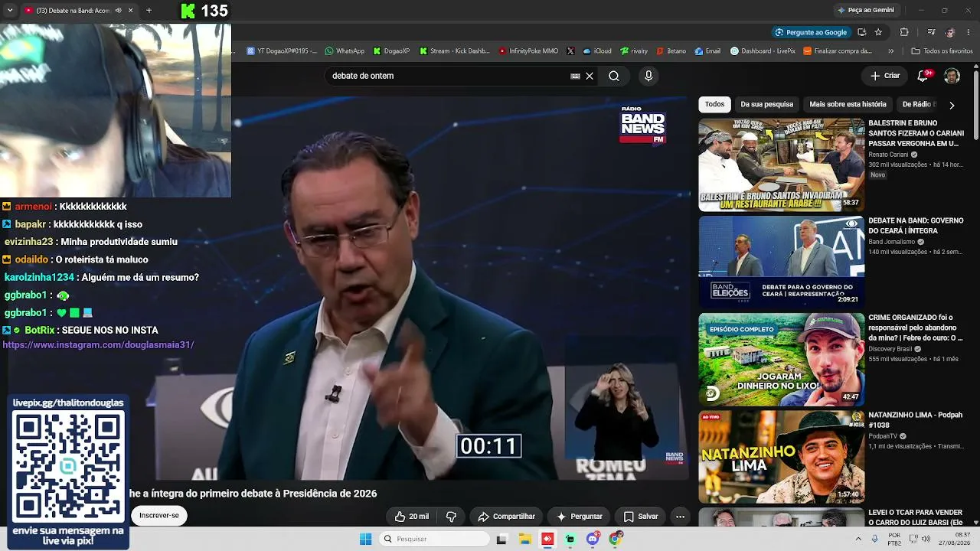Open the Stream - Kick Dashboard bookmark

455,51
